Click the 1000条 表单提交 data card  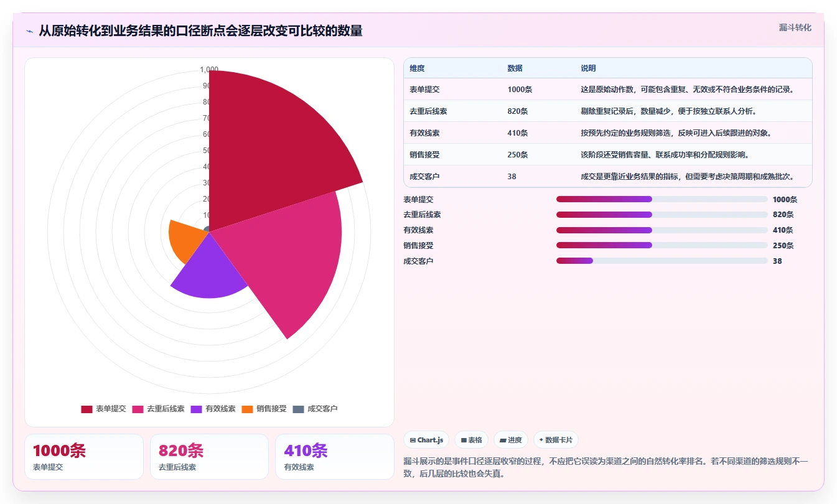(x=84, y=457)
